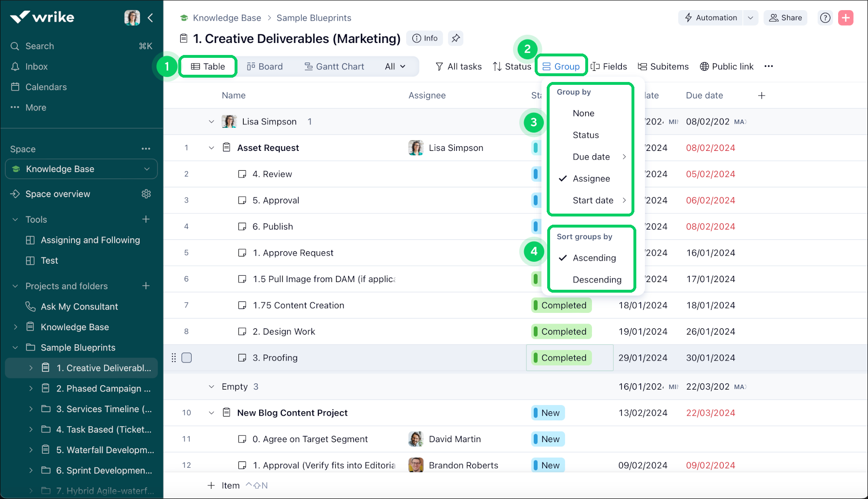Open Knowledge Base from the breadcrumb
868x499 pixels.
click(226, 17)
